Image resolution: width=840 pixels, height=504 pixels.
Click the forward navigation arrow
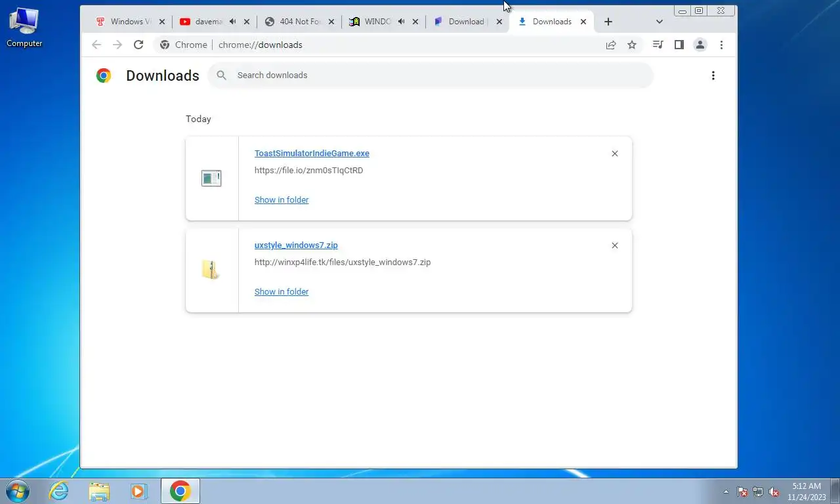[x=117, y=45]
